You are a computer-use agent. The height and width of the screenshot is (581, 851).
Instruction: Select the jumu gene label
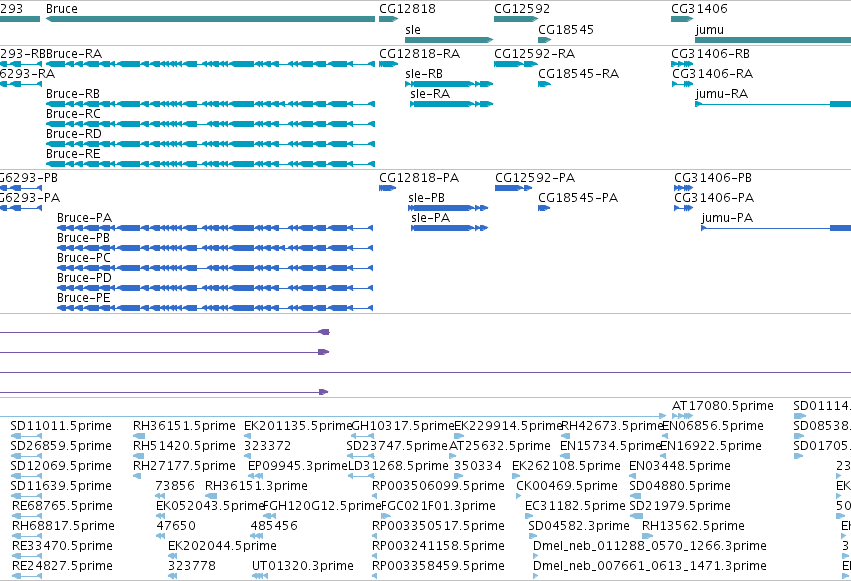(709, 30)
